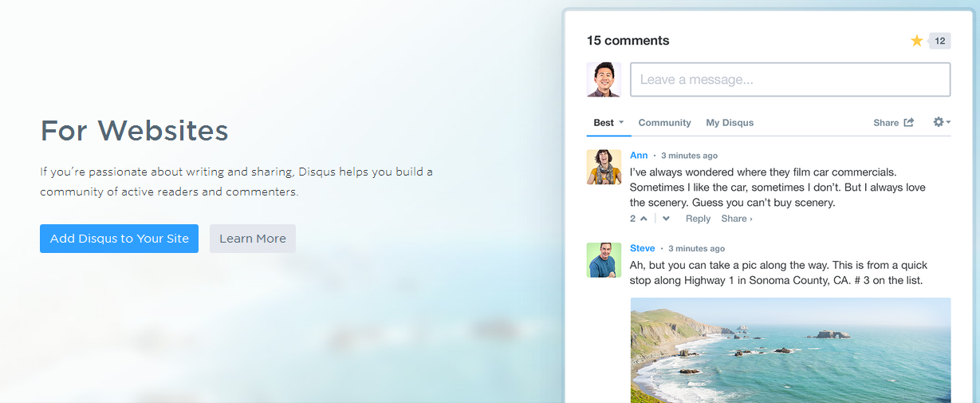Open the coastline photo in Steve's comment
Viewport: 980px width, 403px height.
[x=790, y=350]
